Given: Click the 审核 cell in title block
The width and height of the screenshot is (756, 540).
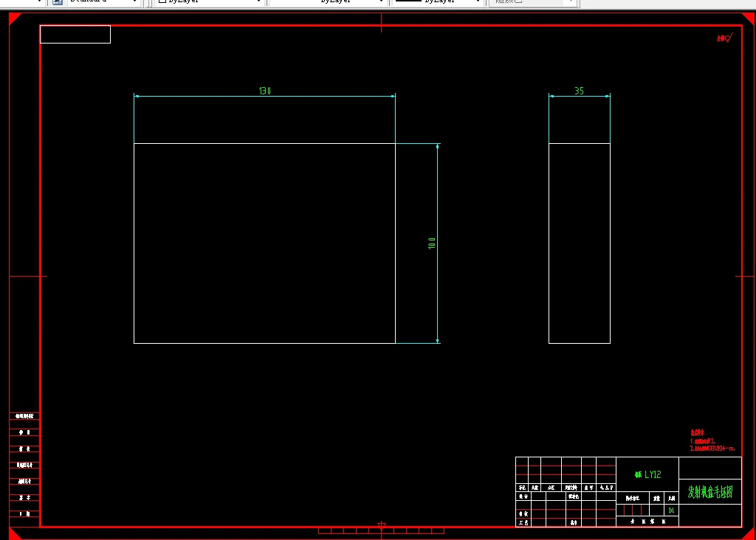Looking at the screenshot, I should (x=523, y=513).
